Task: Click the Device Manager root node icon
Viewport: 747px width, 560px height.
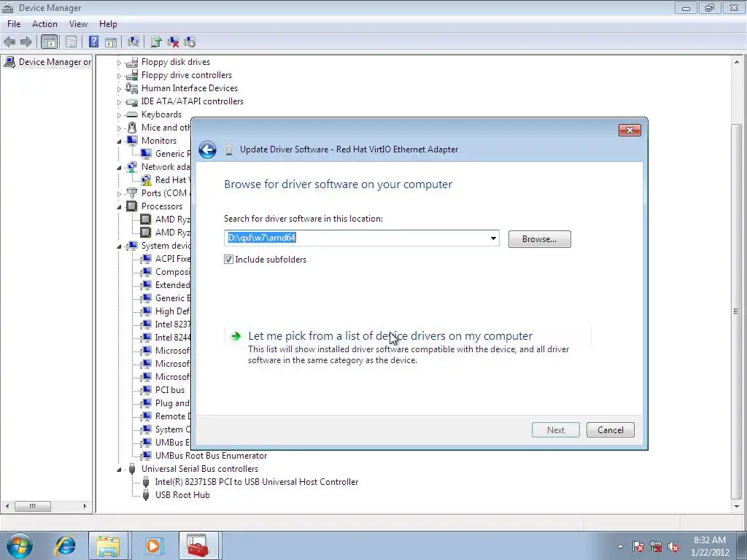Action: click(9, 62)
